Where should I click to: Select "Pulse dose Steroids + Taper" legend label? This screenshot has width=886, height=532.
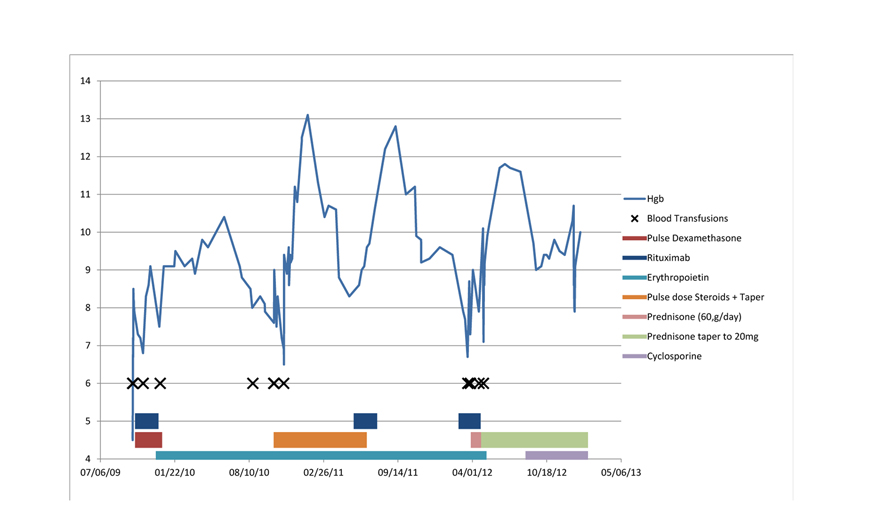point(705,297)
